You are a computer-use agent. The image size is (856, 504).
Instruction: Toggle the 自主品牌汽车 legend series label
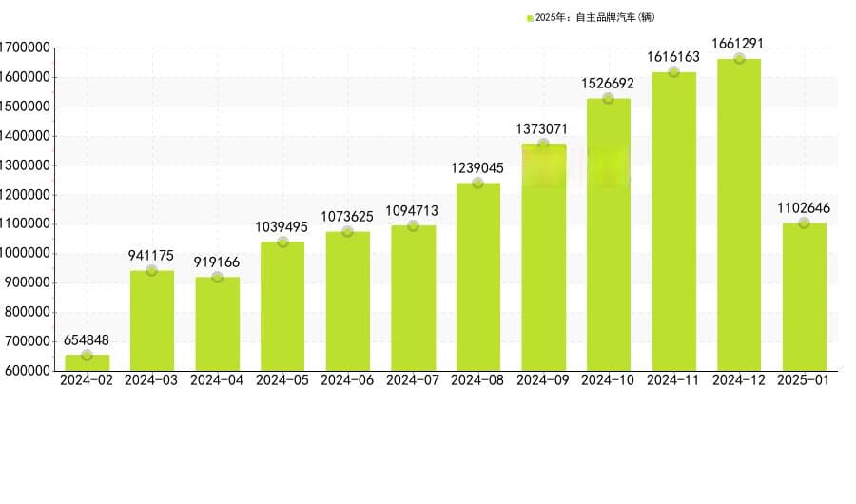pos(594,18)
